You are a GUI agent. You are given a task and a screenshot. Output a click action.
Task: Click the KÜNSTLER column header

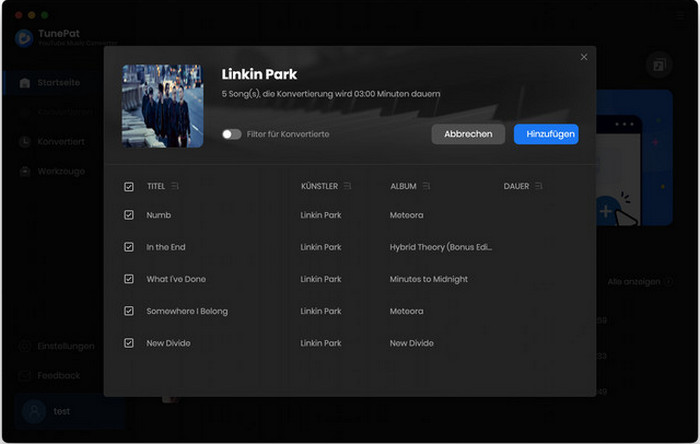(319, 186)
